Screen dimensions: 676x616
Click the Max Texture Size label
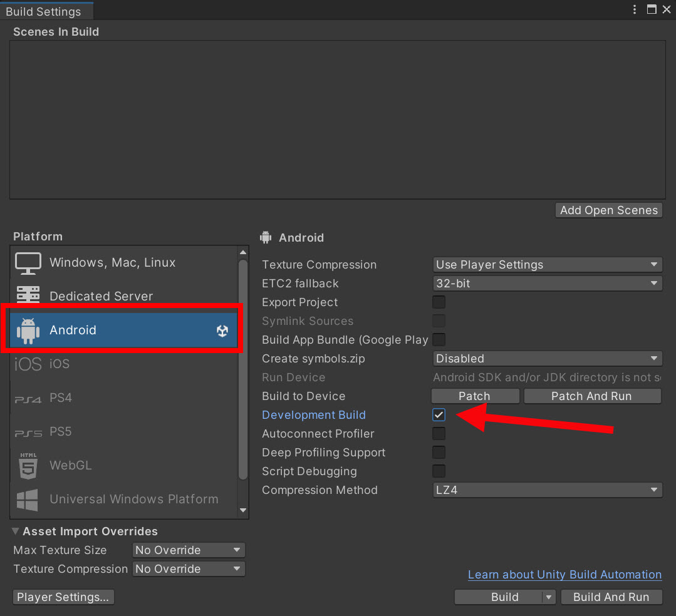pyautogui.click(x=60, y=550)
